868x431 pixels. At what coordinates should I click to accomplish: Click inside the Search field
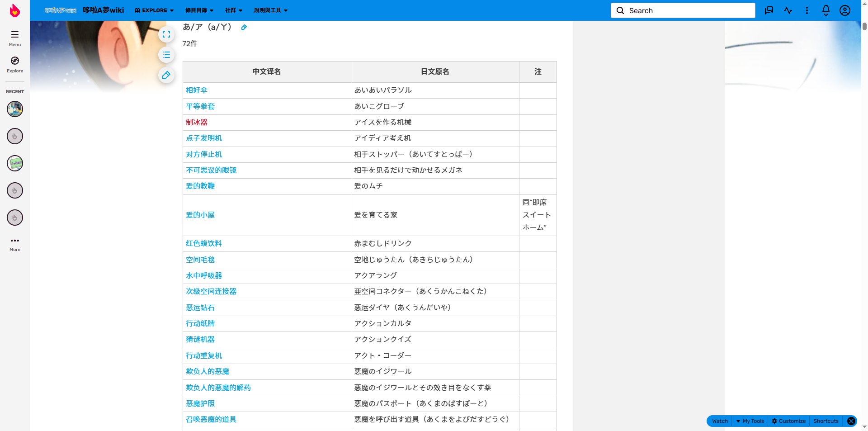pos(682,10)
